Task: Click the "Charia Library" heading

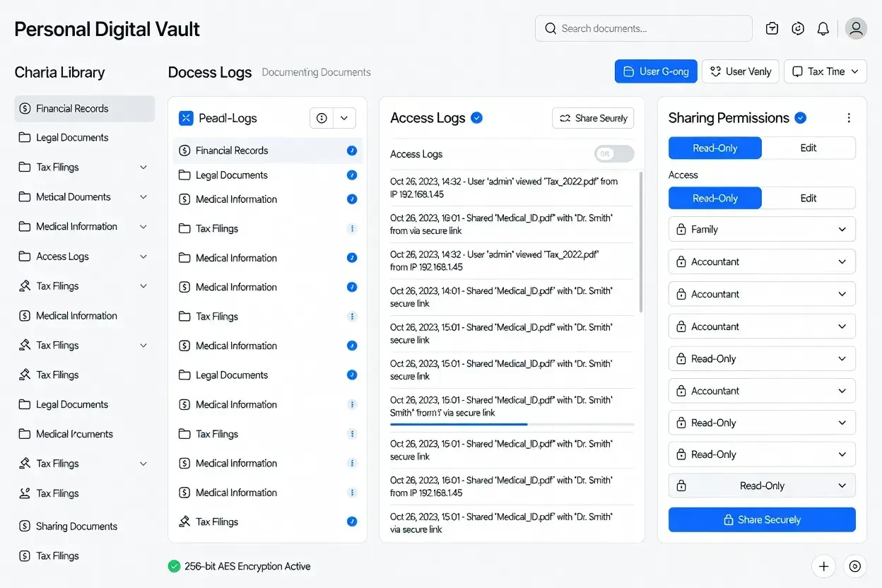Action: click(59, 72)
